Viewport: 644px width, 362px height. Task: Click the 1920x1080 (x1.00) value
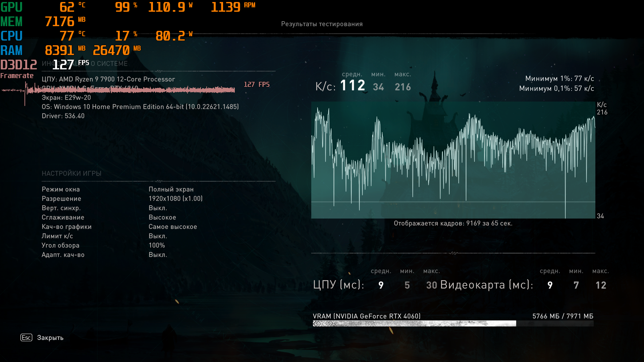[175, 198]
